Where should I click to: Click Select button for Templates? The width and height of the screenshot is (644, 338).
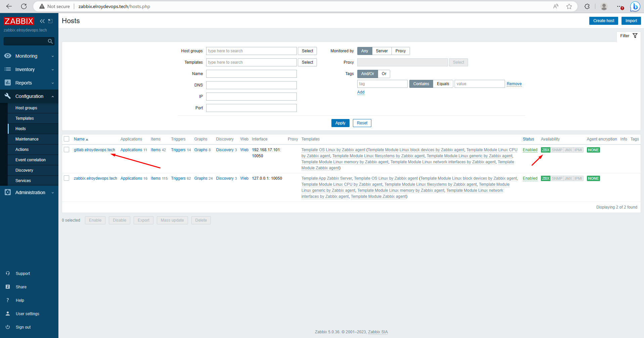pyautogui.click(x=307, y=62)
